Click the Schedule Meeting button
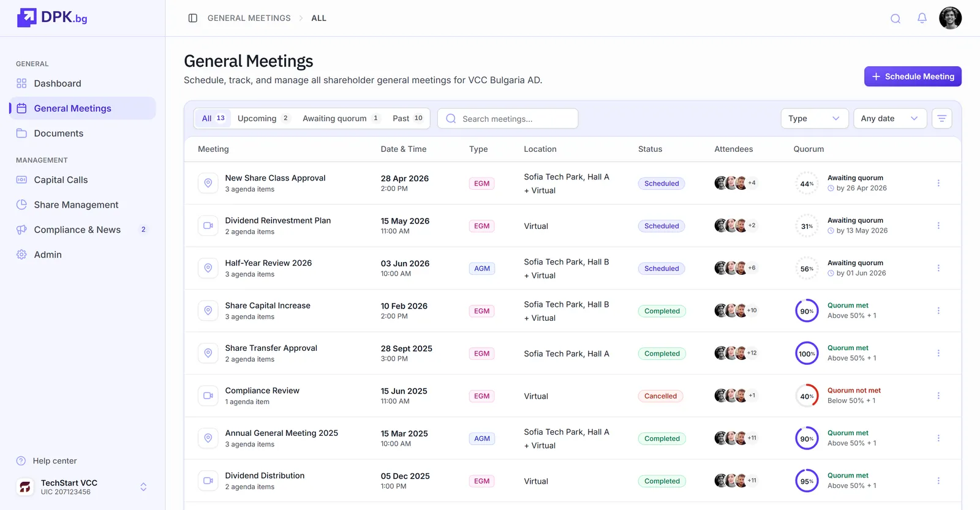 (x=913, y=77)
